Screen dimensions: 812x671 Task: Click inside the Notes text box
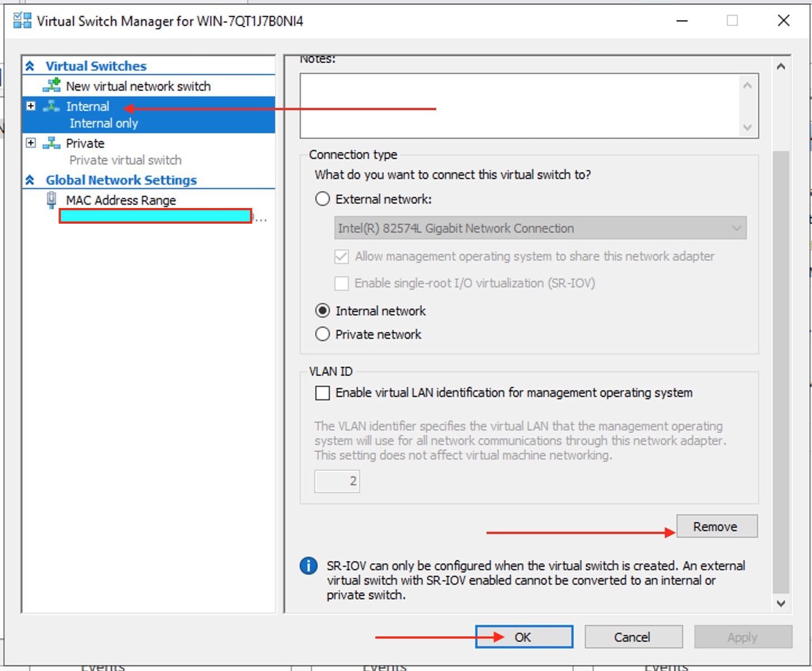[520, 106]
